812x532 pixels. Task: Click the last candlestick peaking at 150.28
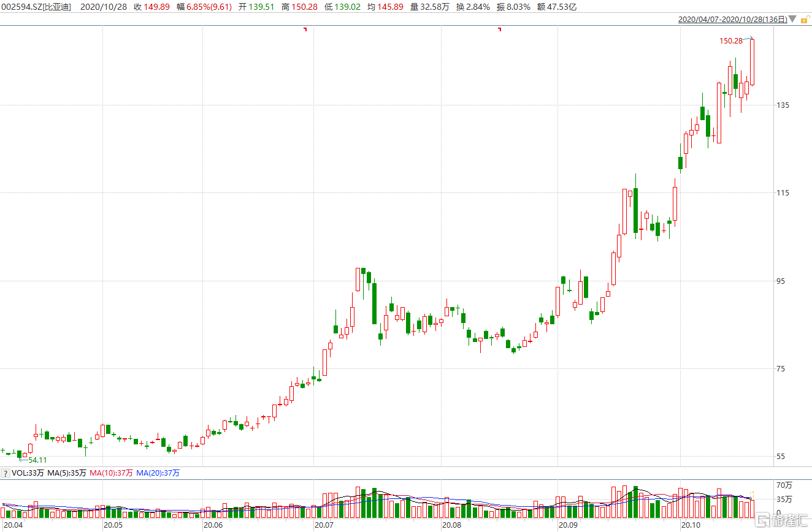point(752,61)
